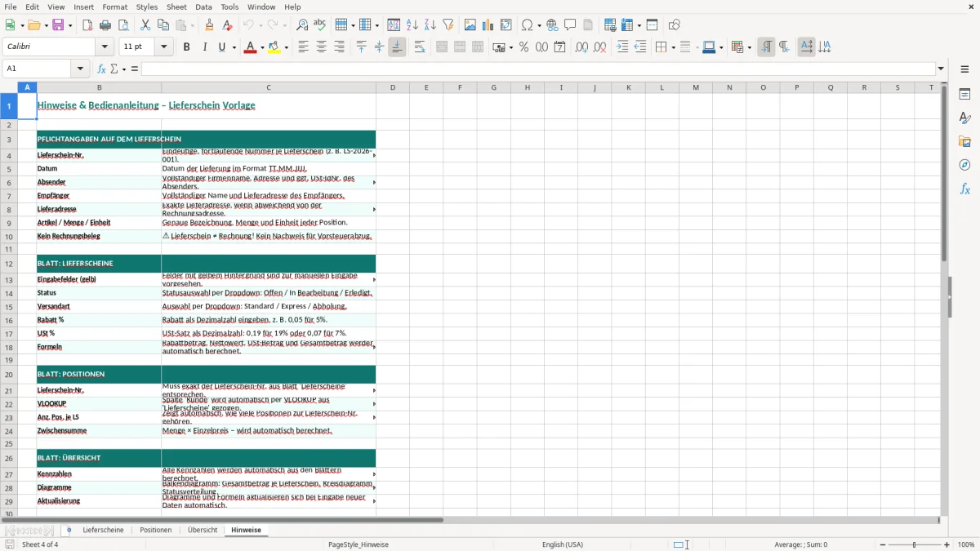Toggle Left-to-Right text direction
This screenshot has width=980, height=551.
(766, 47)
